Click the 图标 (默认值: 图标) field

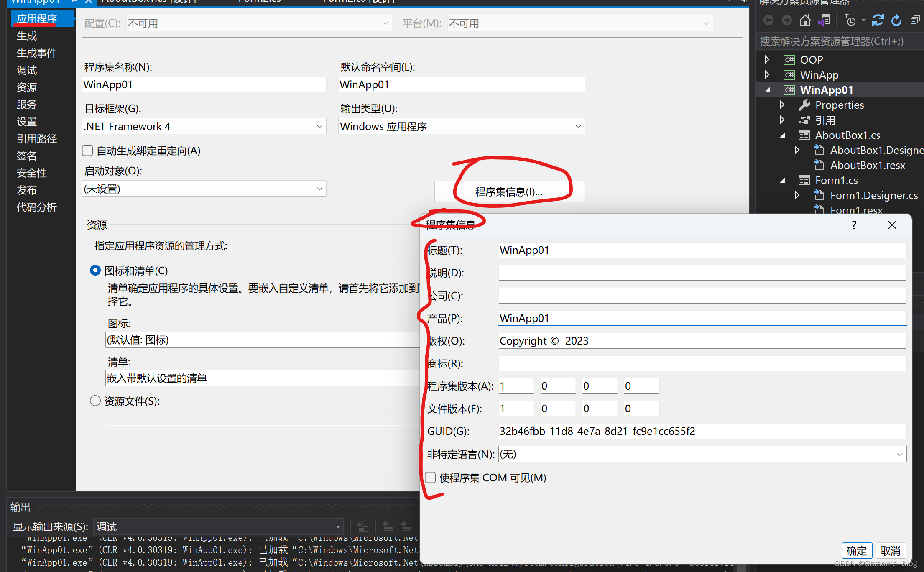click(x=263, y=340)
